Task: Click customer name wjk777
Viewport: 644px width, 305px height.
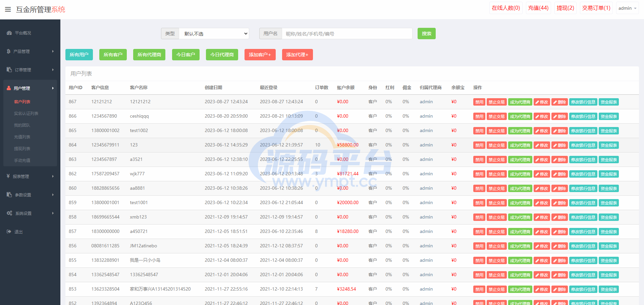Action: click(x=137, y=174)
